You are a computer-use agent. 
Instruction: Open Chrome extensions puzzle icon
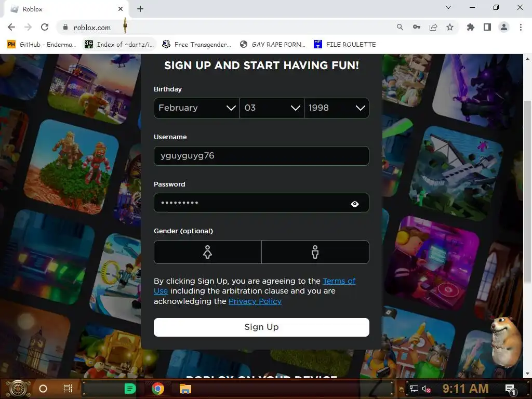[x=471, y=27]
